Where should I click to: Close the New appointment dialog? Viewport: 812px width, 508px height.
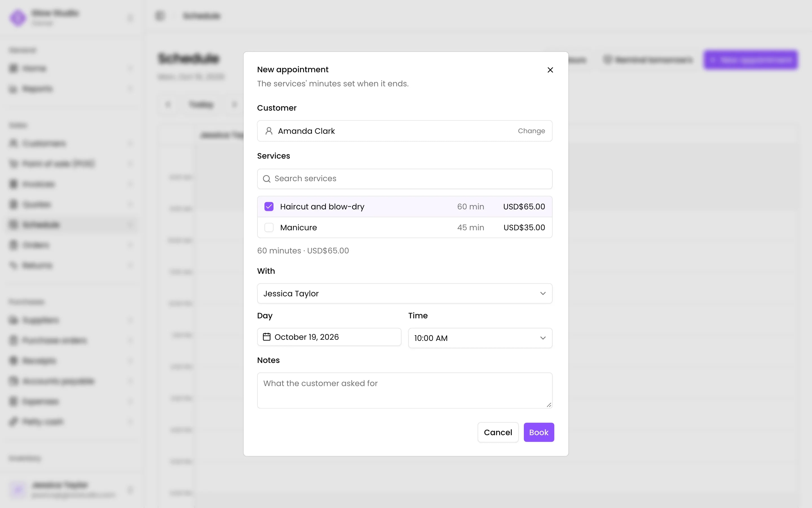pyautogui.click(x=550, y=70)
